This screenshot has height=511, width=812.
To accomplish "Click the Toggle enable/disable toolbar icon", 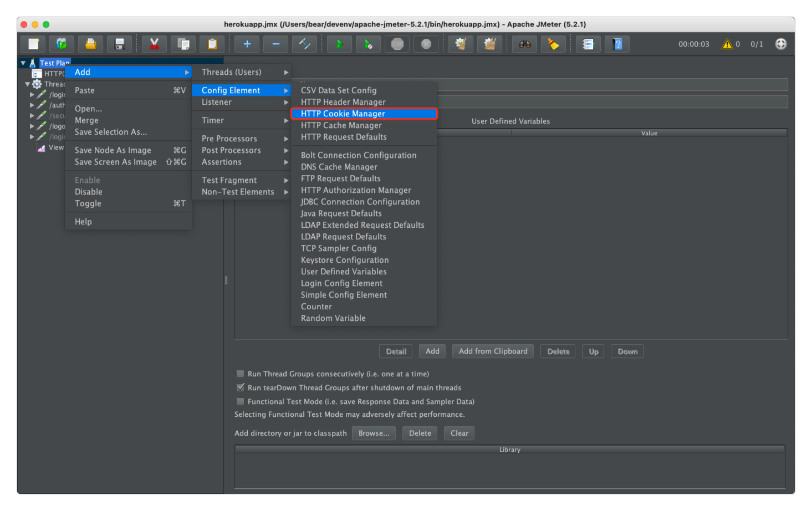I will (x=305, y=44).
